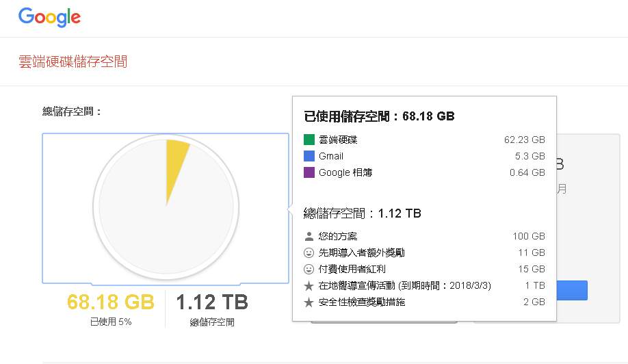Click the star icon beside 安全性檢查獎勵措施
This screenshot has height=364, width=628.
pos(309,302)
